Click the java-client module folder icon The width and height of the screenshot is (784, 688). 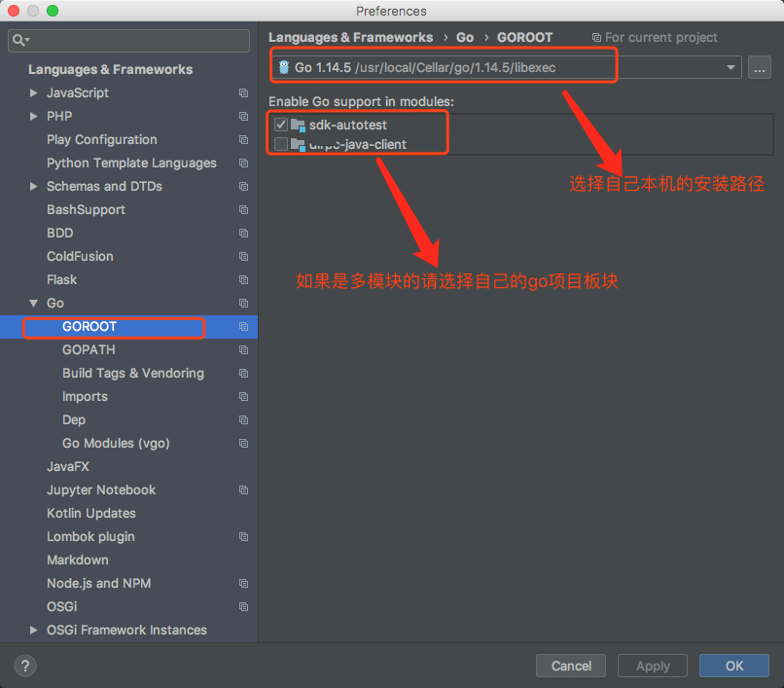[298, 145]
